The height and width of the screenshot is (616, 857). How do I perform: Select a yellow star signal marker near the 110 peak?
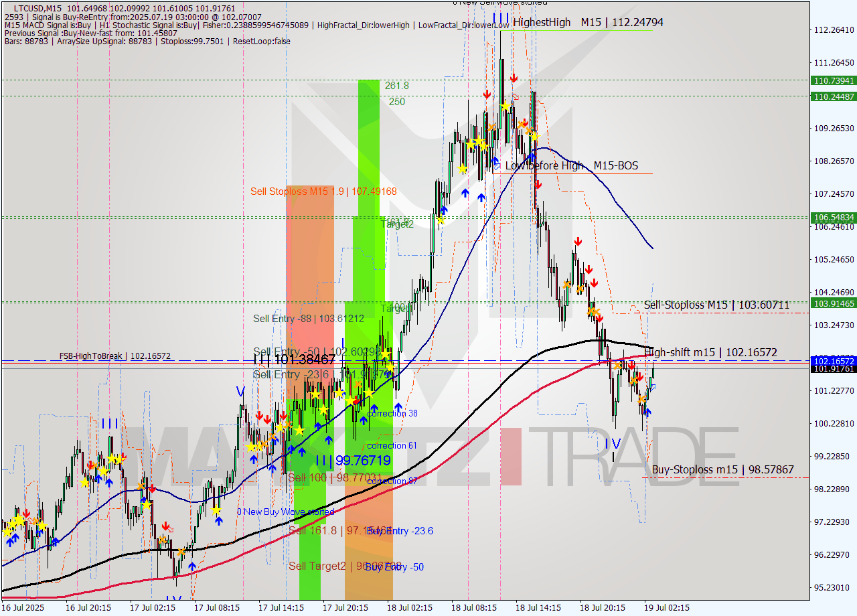coord(505,106)
